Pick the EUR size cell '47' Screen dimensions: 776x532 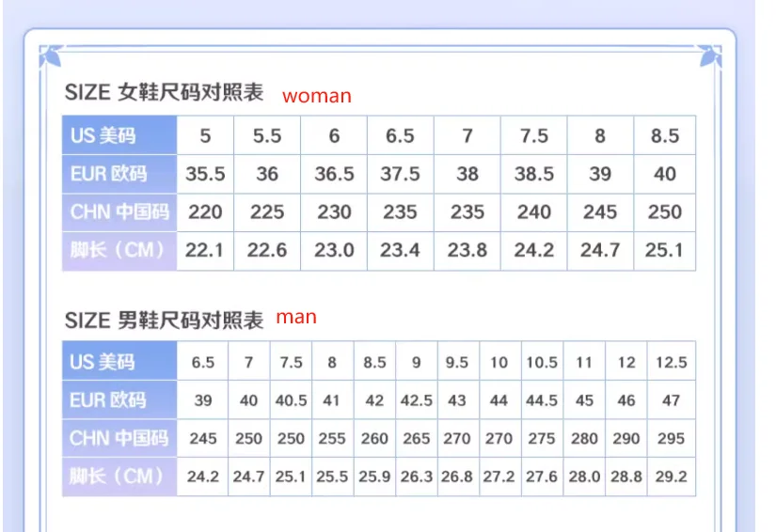[672, 400]
